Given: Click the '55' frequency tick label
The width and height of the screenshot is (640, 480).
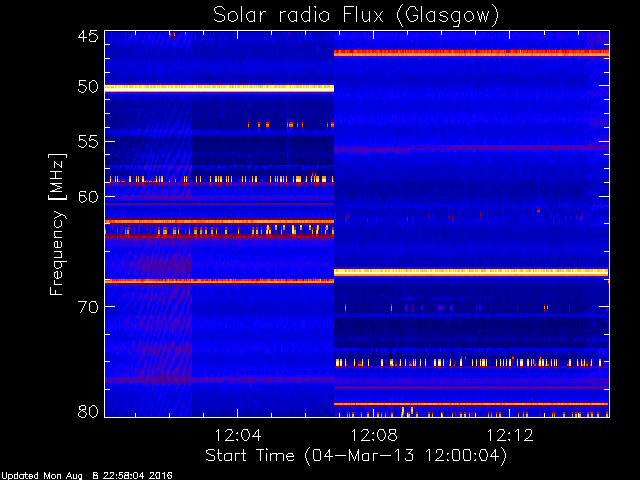Looking at the screenshot, I should pyautogui.click(x=88, y=142).
